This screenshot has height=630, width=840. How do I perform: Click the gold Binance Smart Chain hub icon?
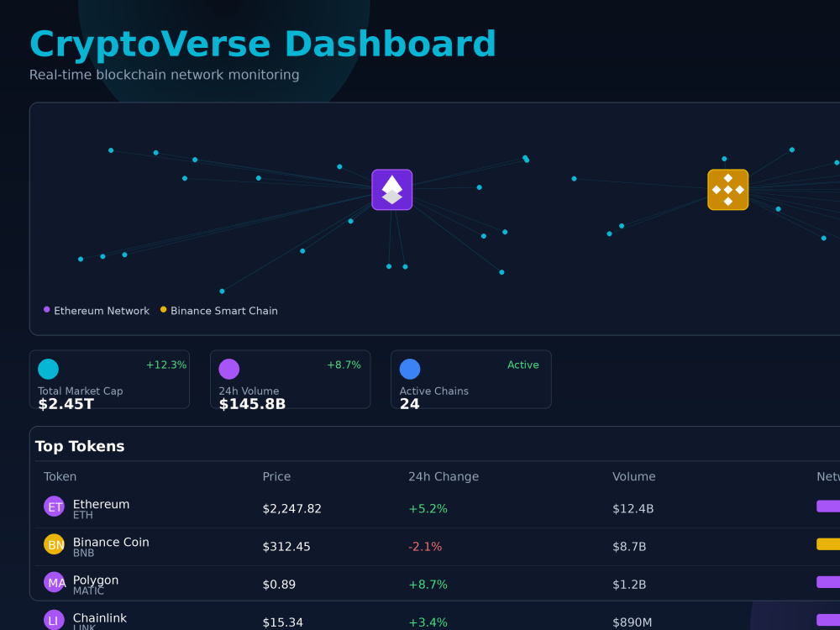(728, 190)
